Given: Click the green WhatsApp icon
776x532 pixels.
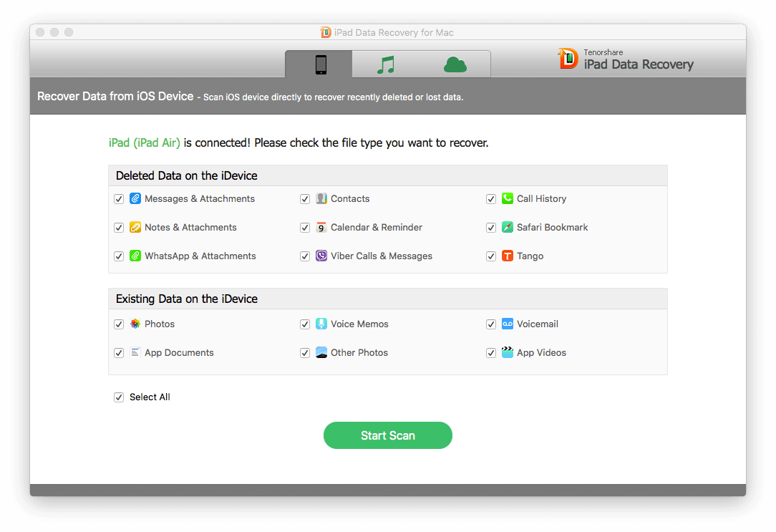Looking at the screenshot, I should tap(135, 256).
